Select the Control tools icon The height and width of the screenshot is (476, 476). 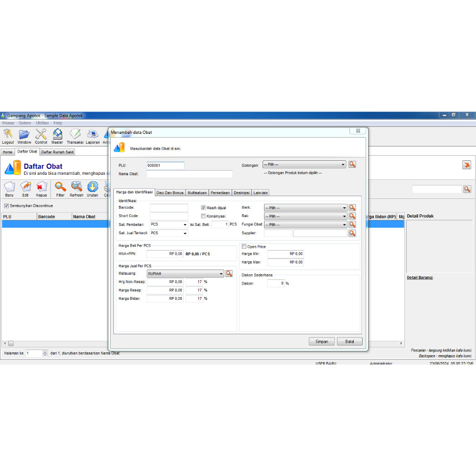tap(41, 136)
